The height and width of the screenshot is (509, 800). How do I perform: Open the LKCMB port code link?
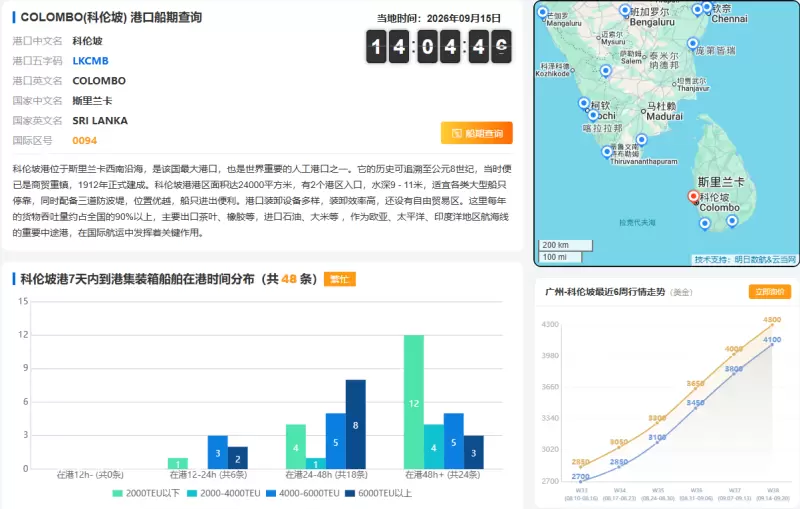[90, 61]
